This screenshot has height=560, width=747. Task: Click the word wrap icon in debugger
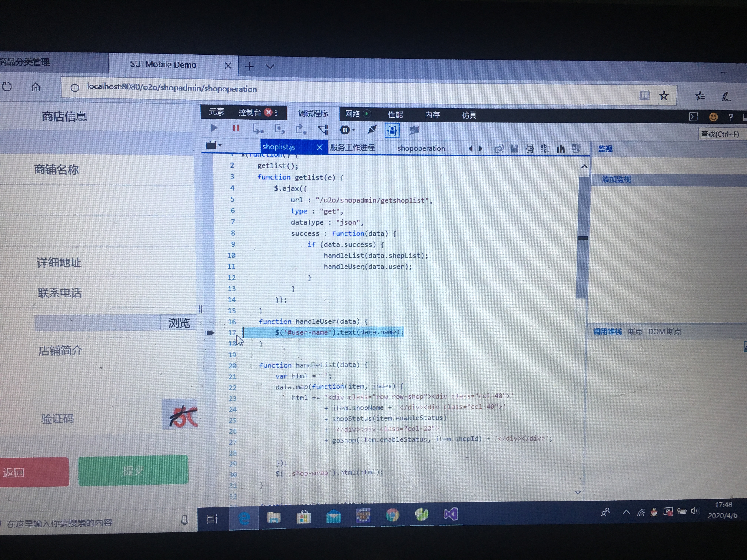point(545,149)
